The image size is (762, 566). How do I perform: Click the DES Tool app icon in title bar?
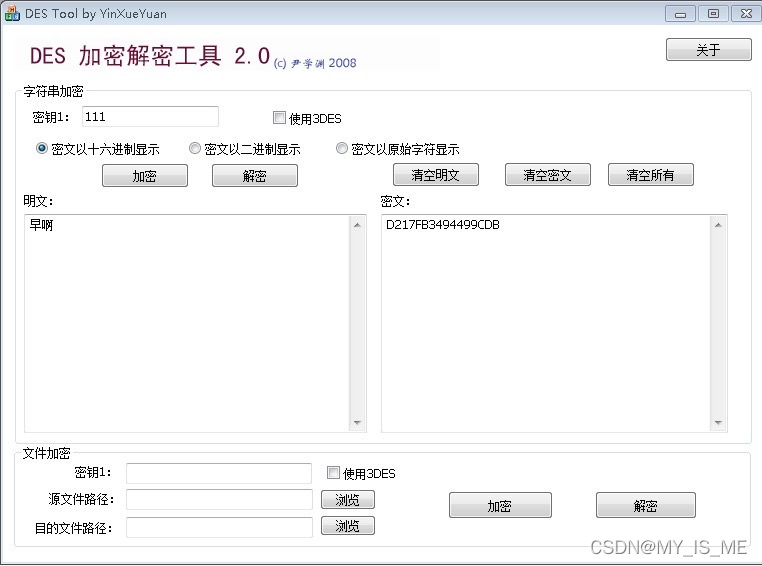(x=12, y=13)
